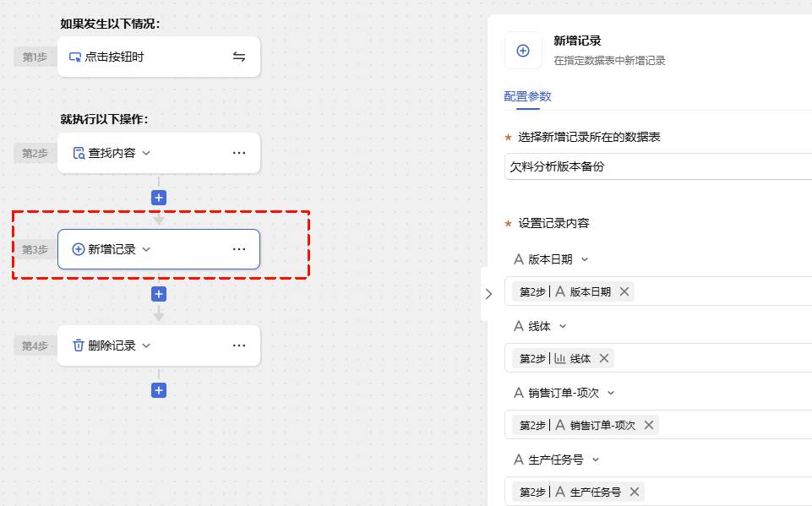Remove the 销售订单-项次 value tag

pyautogui.click(x=649, y=425)
